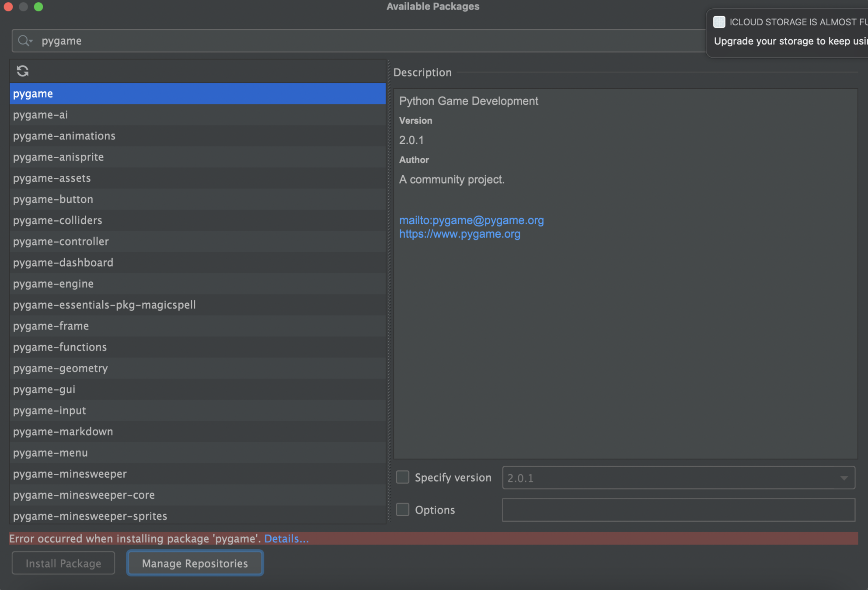Select pygame-essentials-pkg-magicspell package
Screen dimensions: 868x590
click(x=105, y=305)
